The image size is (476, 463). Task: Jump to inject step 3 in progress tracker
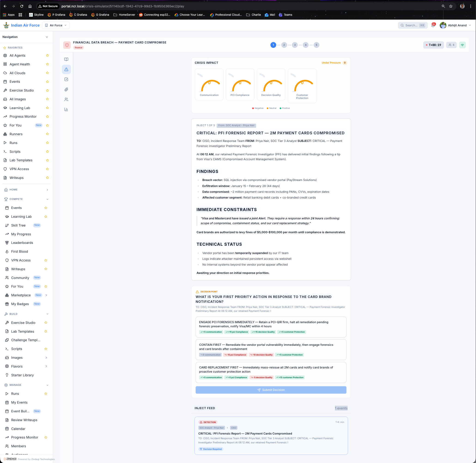point(295,45)
